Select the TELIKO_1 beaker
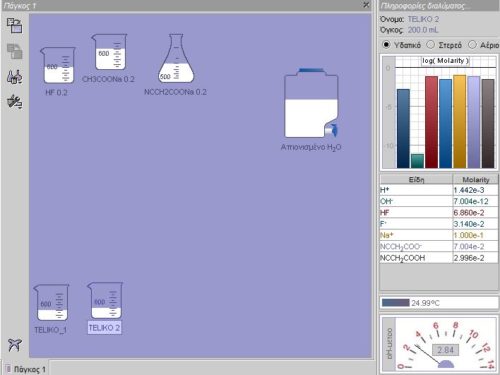The image size is (500, 375). pyautogui.click(x=51, y=302)
